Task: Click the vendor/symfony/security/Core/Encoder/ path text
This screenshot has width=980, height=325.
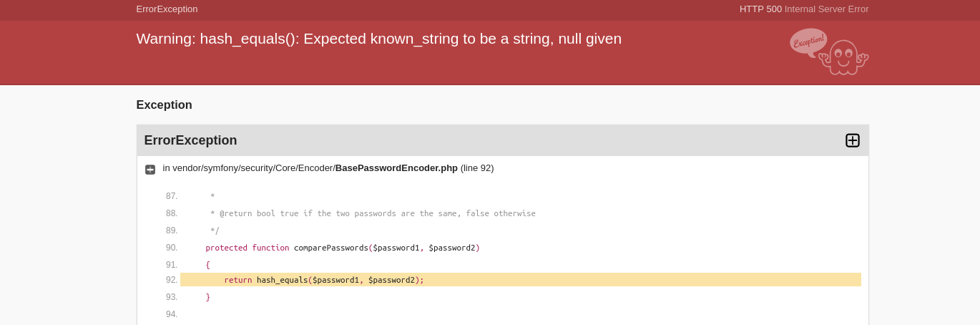Action: point(254,168)
